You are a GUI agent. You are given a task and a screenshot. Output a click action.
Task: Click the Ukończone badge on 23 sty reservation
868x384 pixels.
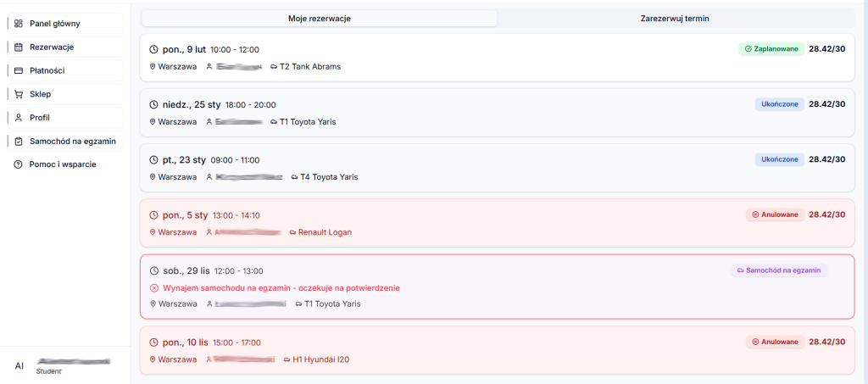click(x=779, y=159)
